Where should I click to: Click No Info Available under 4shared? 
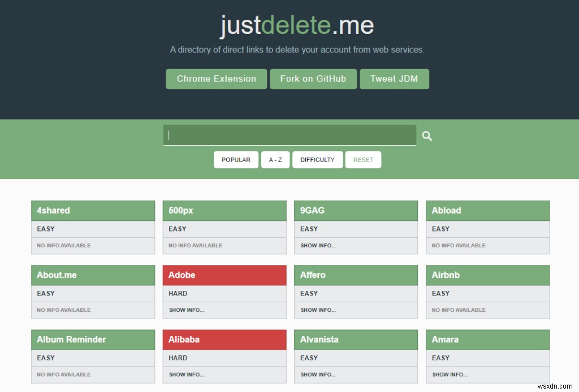click(x=64, y=246)
